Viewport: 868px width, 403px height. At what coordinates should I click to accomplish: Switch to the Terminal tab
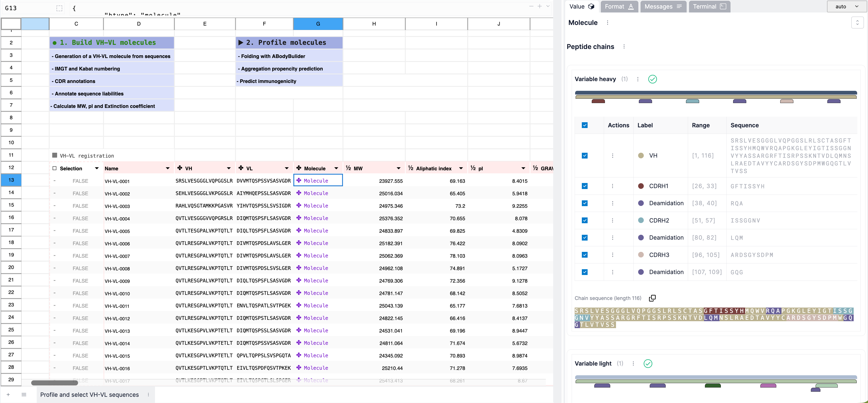point(709,6)
